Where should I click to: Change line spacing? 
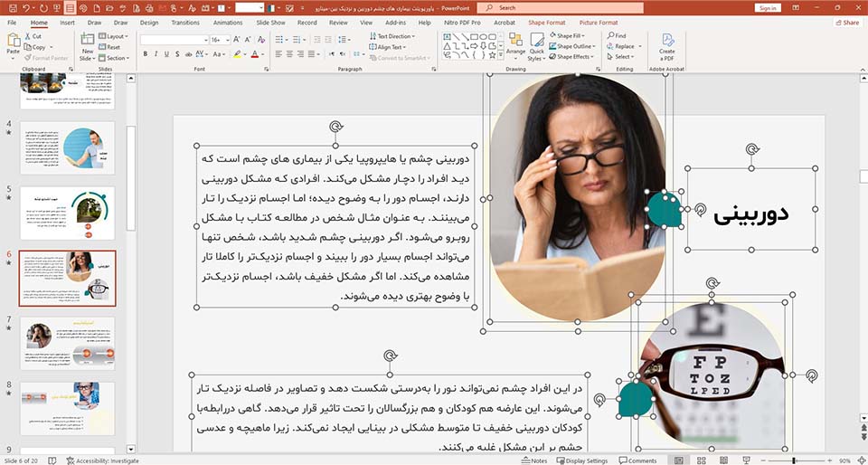click(x=344, y=40)
